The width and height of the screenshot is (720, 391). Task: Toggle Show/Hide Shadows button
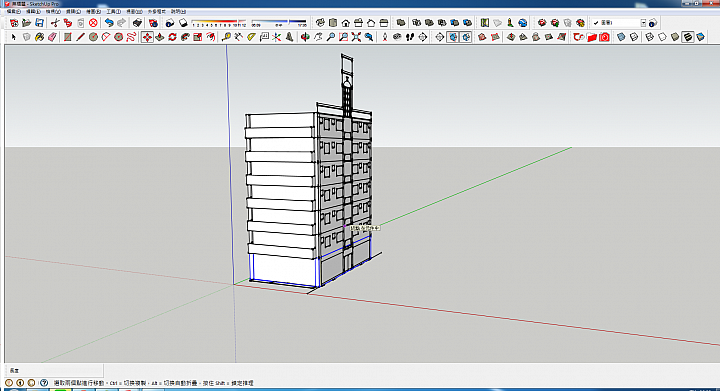(x=183, y=22)
